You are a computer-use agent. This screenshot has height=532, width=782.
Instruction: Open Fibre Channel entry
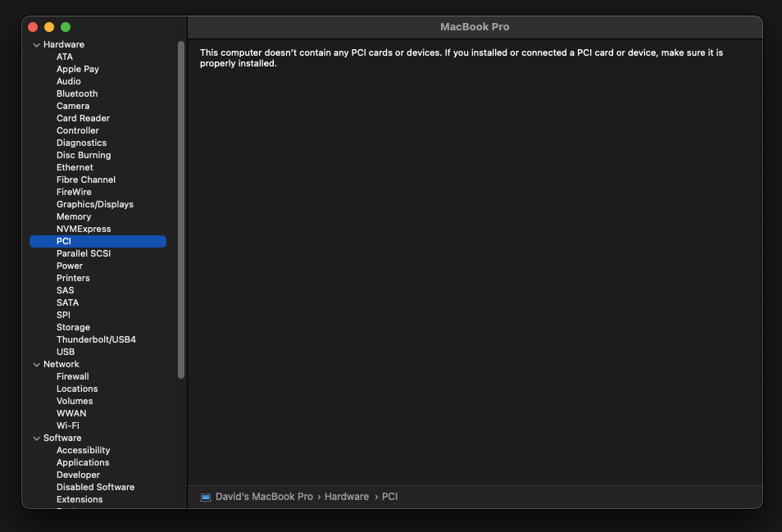pyautogui.click(x=86, y=180)
